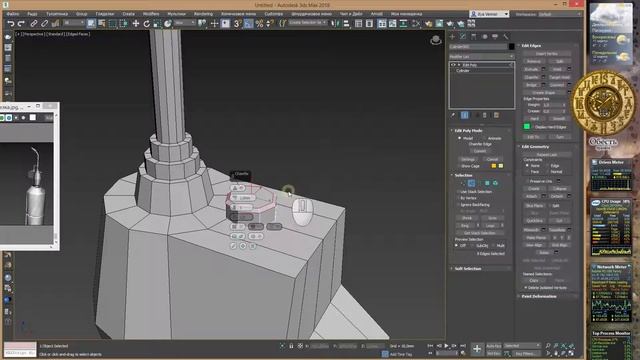The width and height of the screenshot is (640, 360).
Task: Click the Insert Vertex button
Action: point(547,53)
